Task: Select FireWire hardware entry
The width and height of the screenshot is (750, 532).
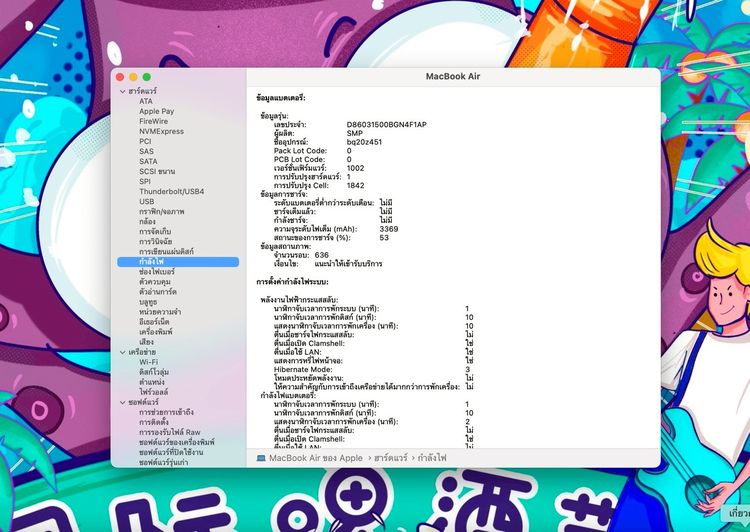Action: point(154,121)
